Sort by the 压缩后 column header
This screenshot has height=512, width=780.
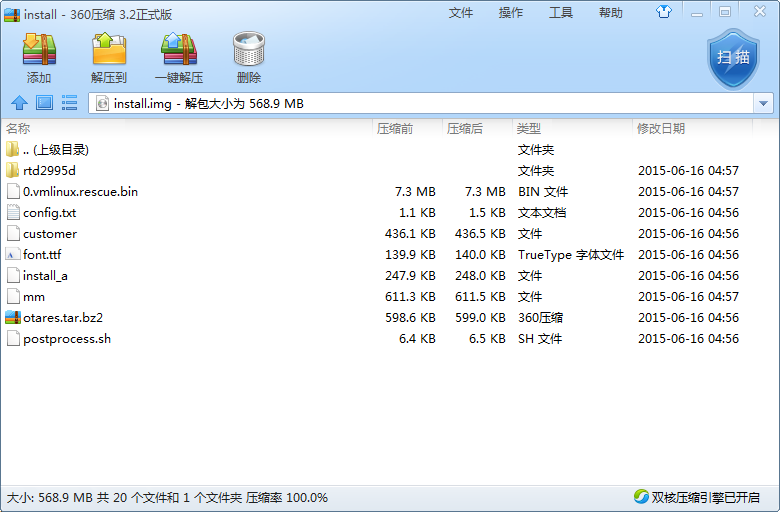coord(477,129)
